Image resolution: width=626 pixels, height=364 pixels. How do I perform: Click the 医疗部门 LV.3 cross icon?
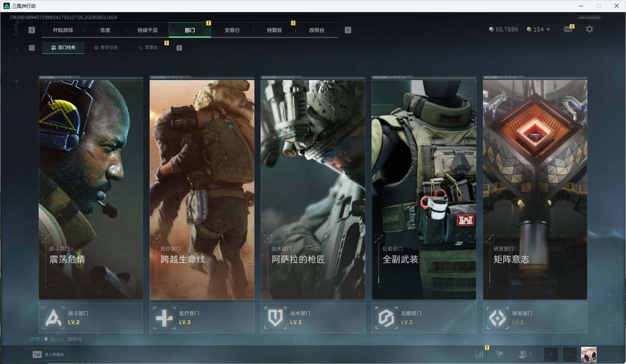coord(164,318)
